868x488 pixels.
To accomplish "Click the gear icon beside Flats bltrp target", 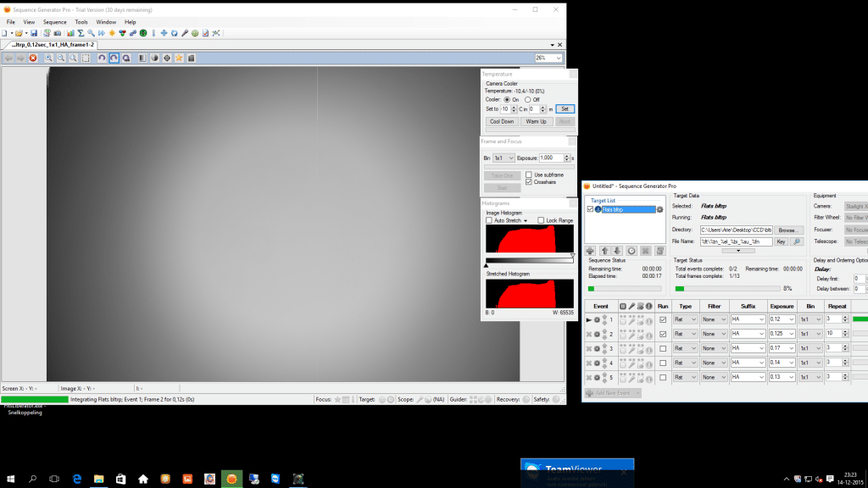I will tap(659, 210).
